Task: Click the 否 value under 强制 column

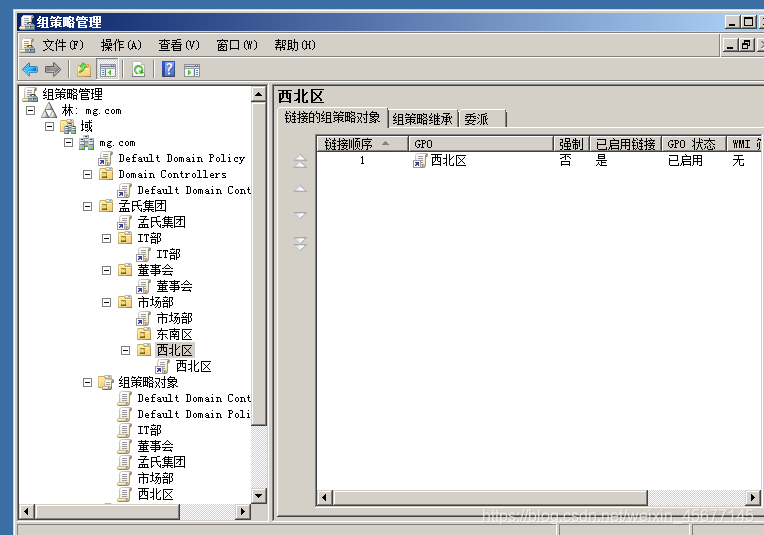Action: coord(565,160)
